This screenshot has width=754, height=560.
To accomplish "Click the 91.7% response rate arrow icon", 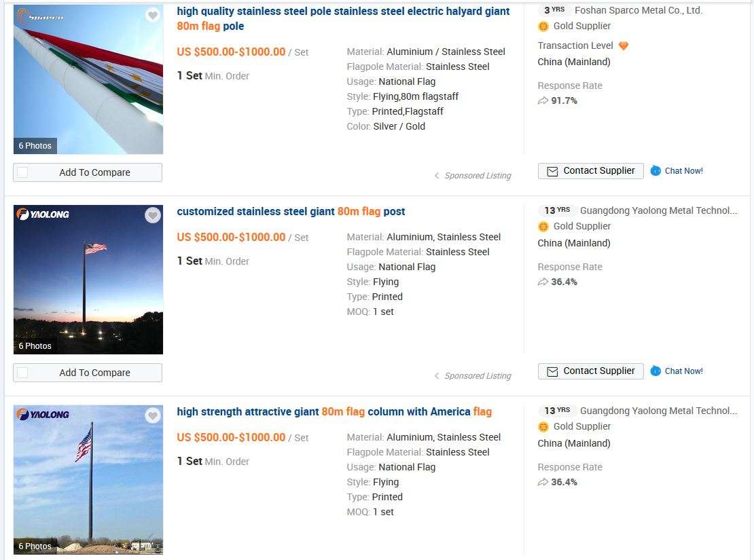I will click(x=543, y=101).
